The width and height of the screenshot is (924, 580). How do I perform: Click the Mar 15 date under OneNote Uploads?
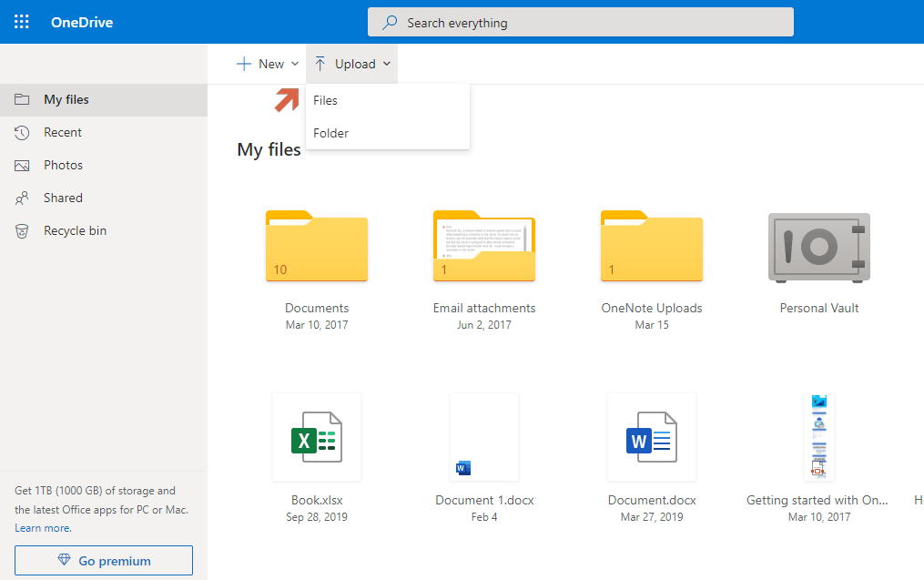pos(652,325)
